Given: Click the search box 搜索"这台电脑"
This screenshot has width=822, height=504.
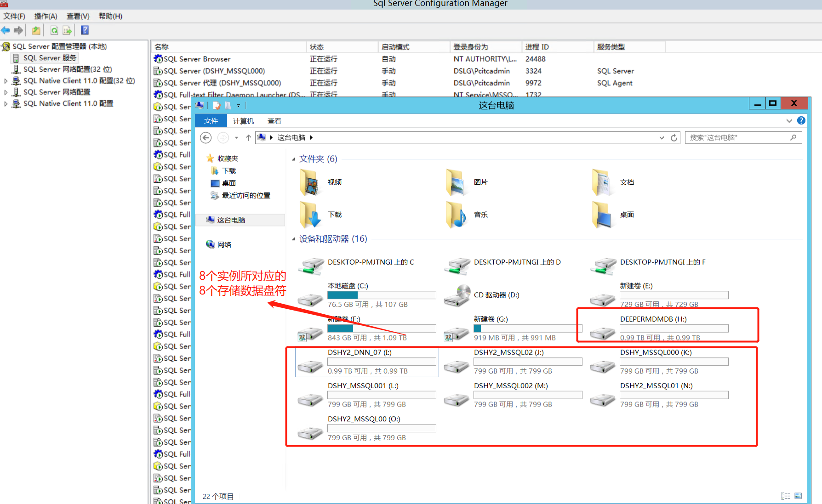Looking at the screenshot, I should point(743,137).
